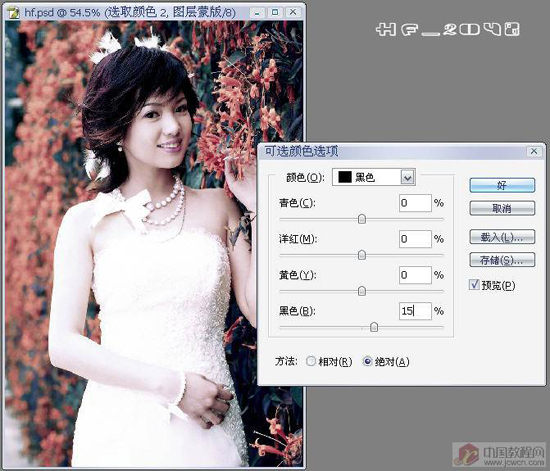
Task: Click the hf.psd document icon in title bar
Action: tap(14, 13)
